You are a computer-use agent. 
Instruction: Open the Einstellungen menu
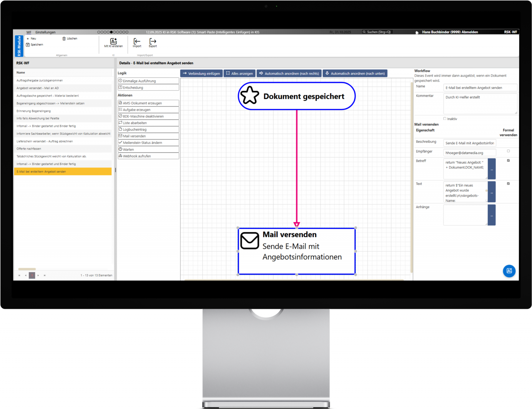click(45, 32)
